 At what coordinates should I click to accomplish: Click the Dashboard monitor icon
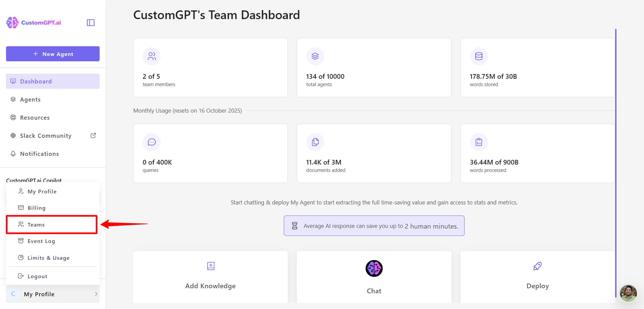pos(13,81)
